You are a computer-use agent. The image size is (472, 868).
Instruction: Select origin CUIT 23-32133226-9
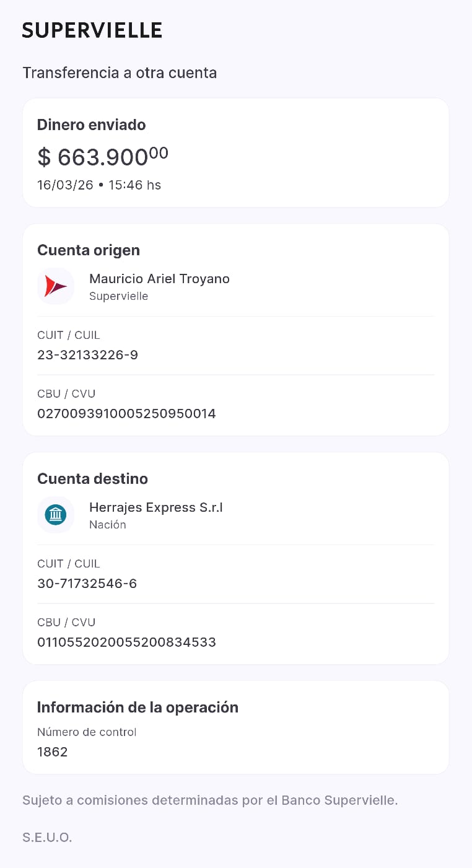87,355
